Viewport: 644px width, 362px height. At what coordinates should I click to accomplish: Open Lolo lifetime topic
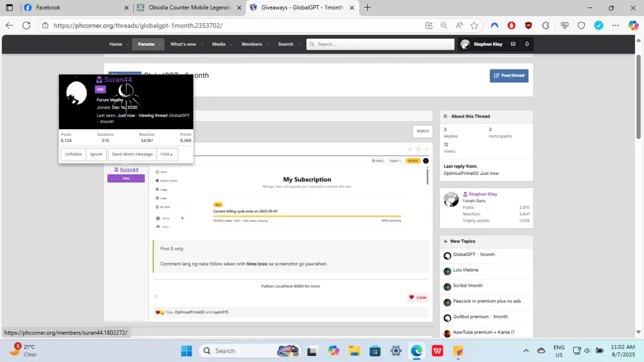click(465, 270)
